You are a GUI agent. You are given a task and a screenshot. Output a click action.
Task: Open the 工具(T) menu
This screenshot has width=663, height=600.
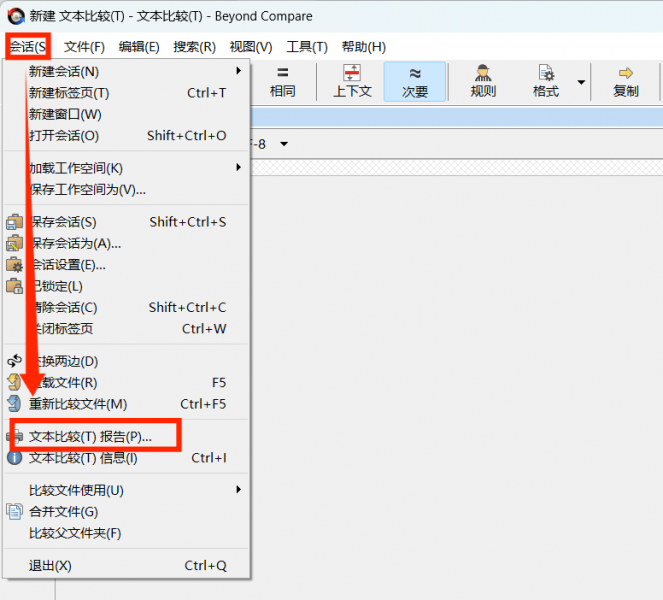tap(307, 47)
